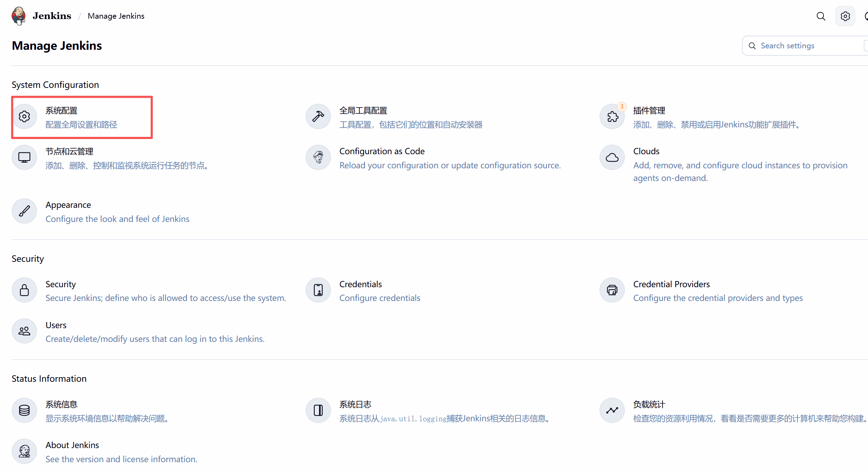Click the 全局工具配置 hammer icon
The height and width of the screenshot is (471, 868).
318,116
